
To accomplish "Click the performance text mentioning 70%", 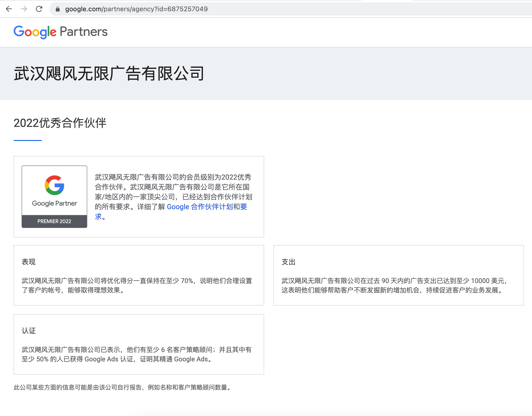I will tap(137, 285).
